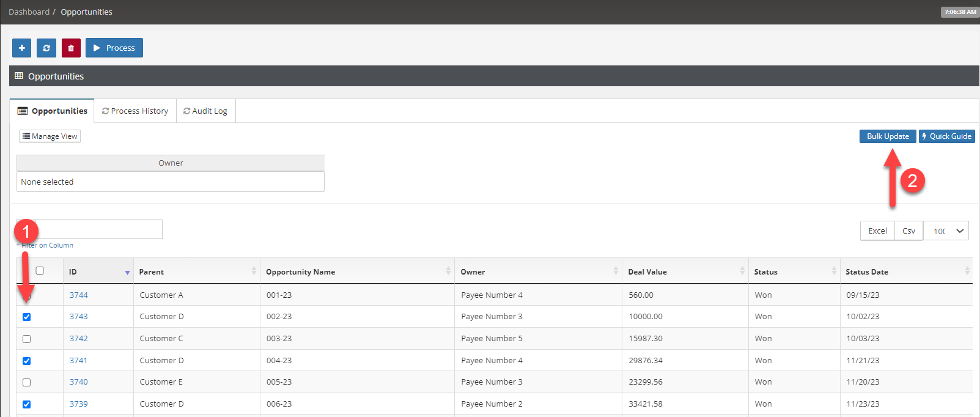
Task: Switch to the Process History tab
Action: click(x=135, y=111)
